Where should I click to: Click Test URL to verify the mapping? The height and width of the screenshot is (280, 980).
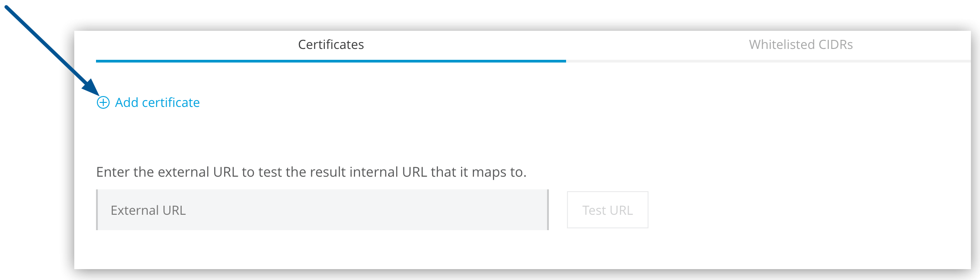click(x=607, y=210)
